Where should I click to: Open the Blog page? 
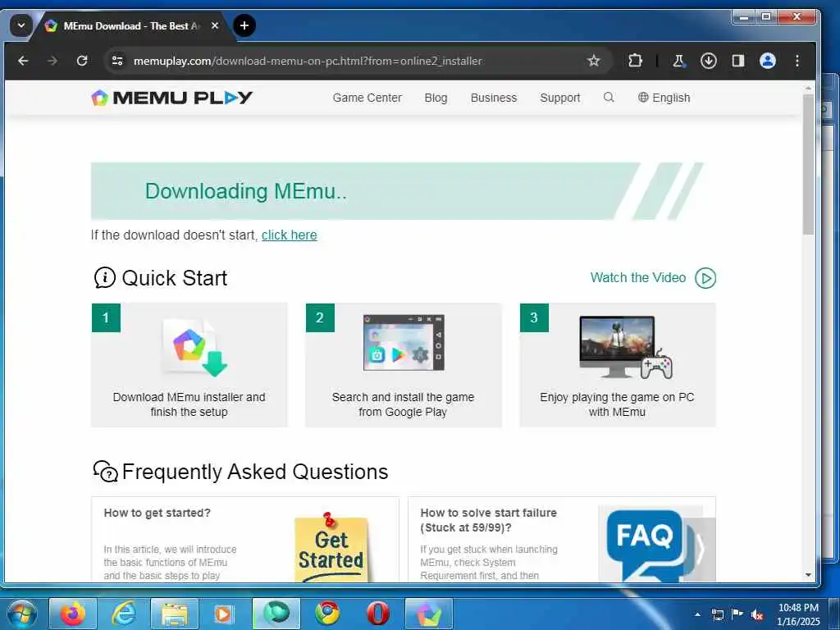pos(436,98)
